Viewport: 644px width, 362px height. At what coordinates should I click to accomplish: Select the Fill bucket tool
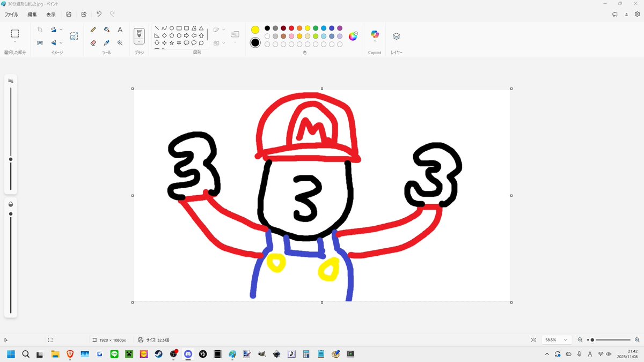point(107,30)
